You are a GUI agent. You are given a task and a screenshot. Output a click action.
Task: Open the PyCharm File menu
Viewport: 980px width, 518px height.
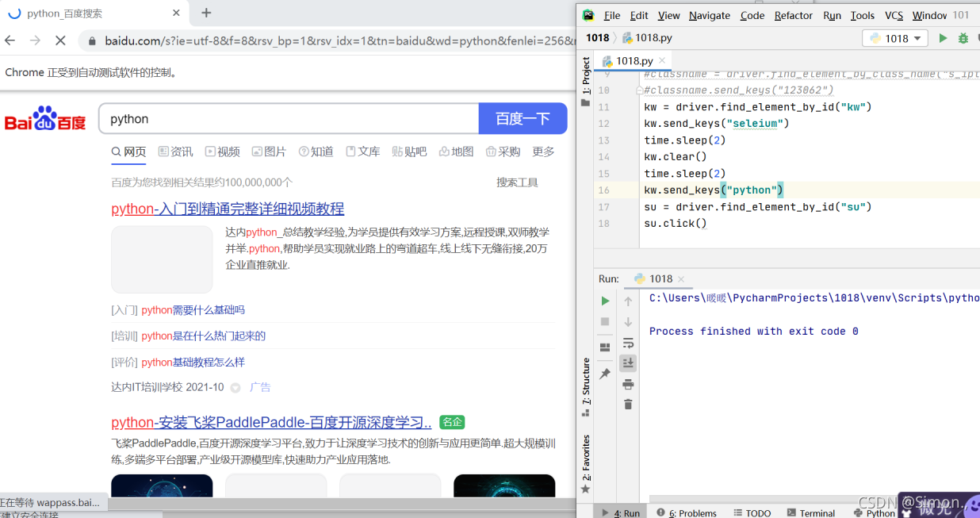(x=612, y=15)
